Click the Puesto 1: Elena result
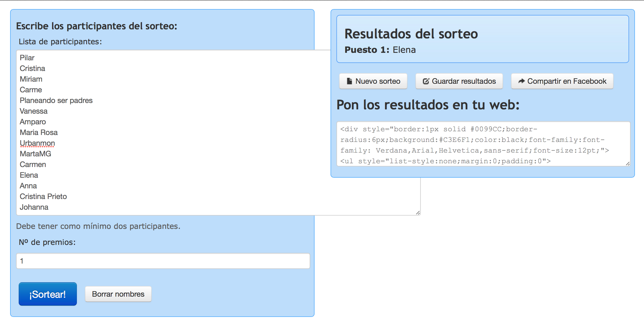 click(380, 50)
